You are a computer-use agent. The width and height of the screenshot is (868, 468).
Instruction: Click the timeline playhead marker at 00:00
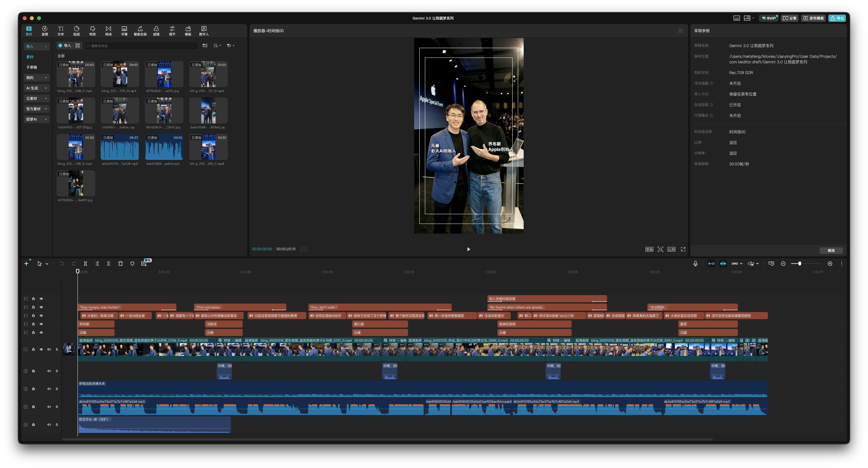click(x=78, y=271)
